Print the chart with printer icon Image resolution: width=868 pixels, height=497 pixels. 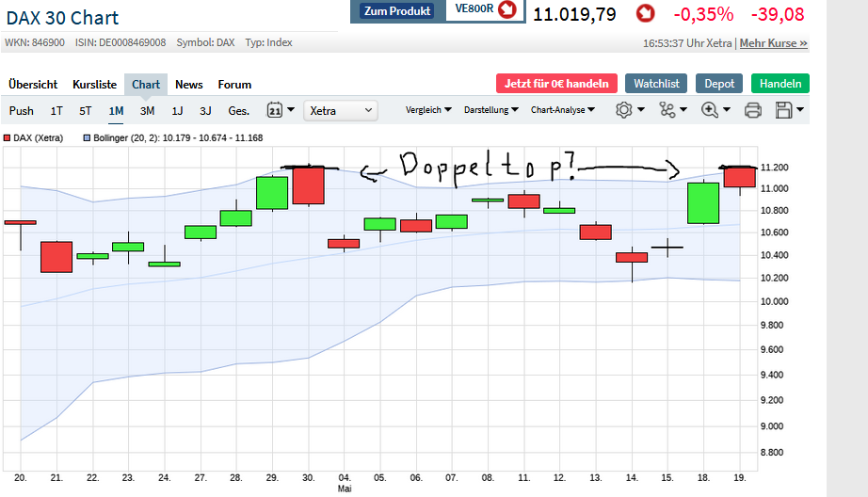[753, 110]
